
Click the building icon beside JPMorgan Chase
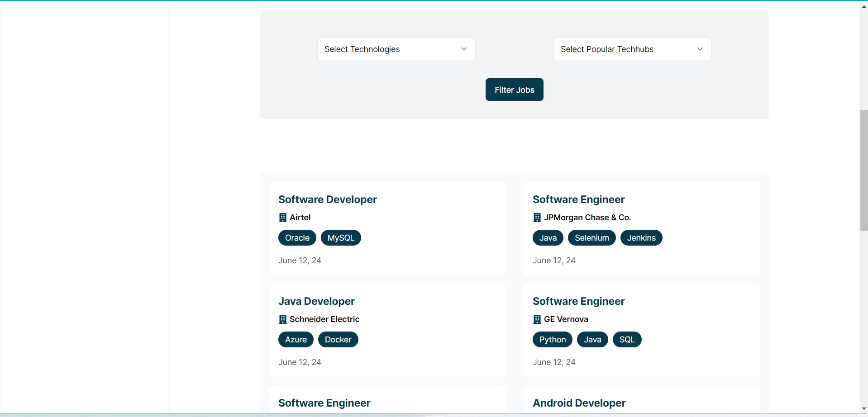(x=537, y=218)
